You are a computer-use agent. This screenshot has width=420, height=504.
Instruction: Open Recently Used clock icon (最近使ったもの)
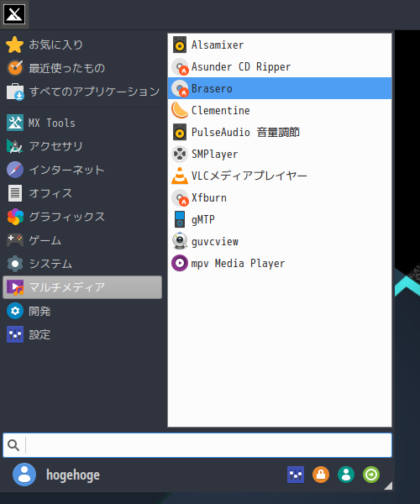pyautogui.click(x=15, y=68)
